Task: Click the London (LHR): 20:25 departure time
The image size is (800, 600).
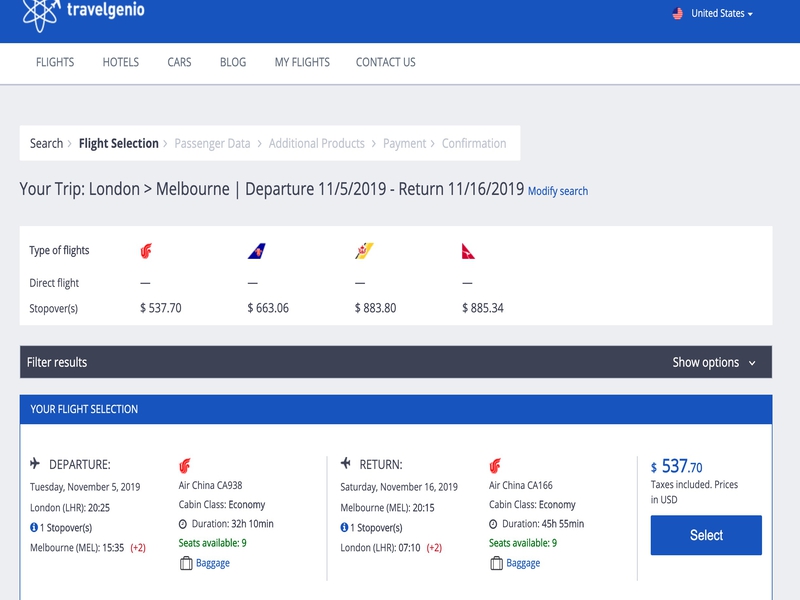Action: (70, 508)
